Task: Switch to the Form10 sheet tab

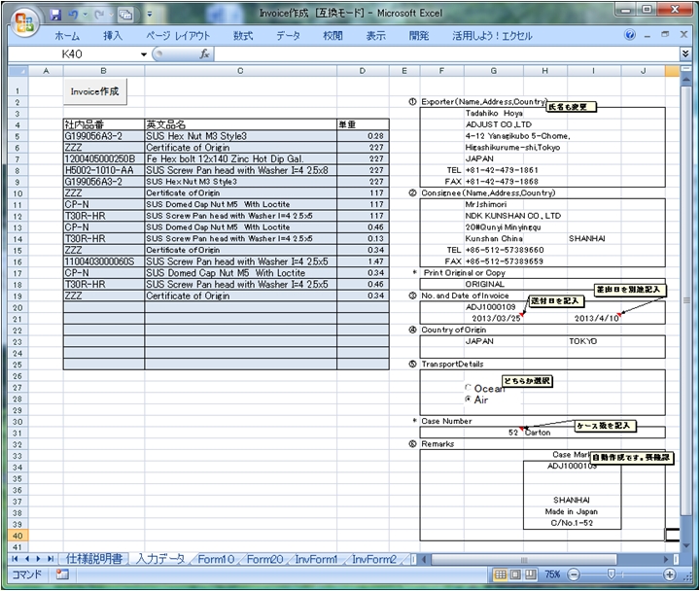Action: click(216, 559)
